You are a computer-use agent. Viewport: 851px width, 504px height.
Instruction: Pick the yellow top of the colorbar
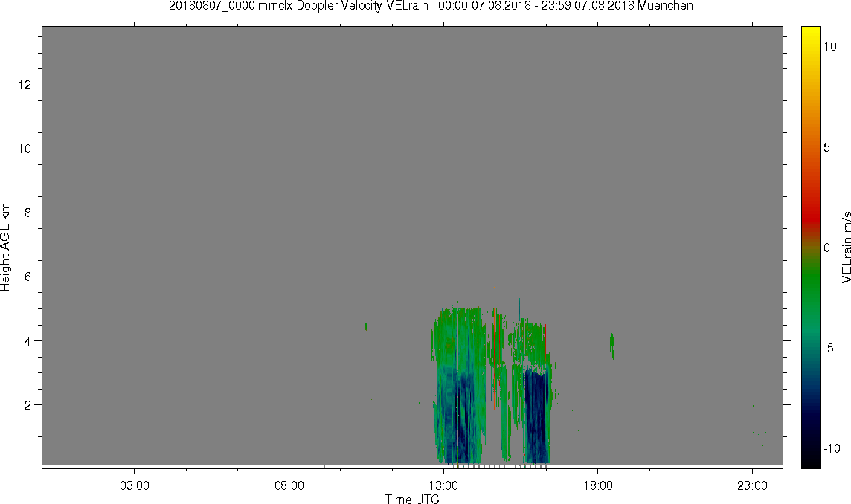coord(811,31)
